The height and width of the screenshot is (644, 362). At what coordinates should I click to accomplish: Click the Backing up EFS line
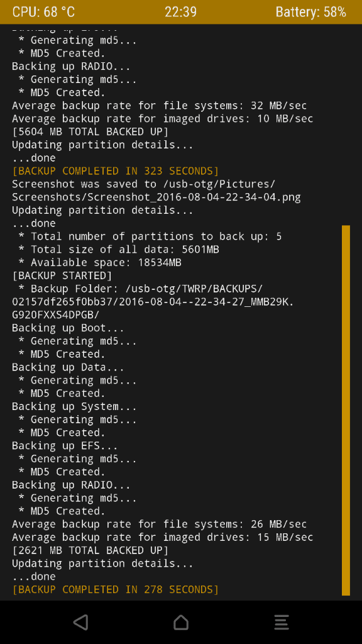click(65, 446)
